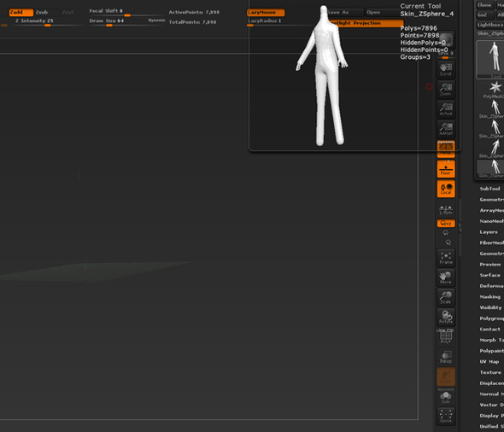
Task: Toggle Local symmetry button
Action: tap(446, 189)
